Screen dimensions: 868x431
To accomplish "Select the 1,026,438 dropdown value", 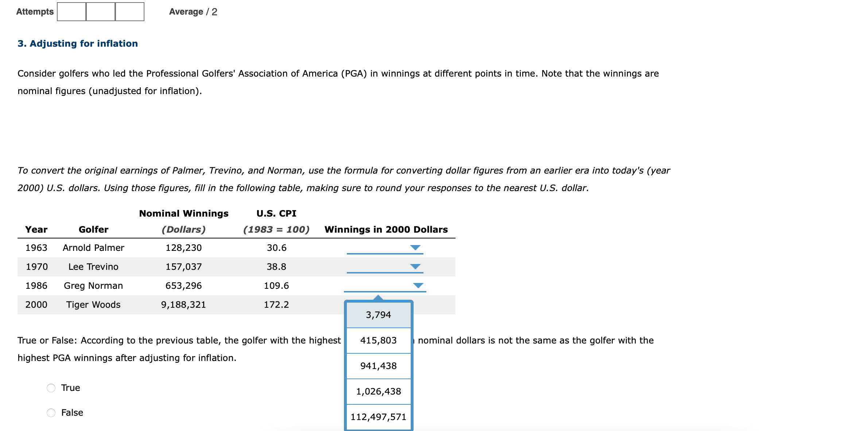I will [x=378, y=391].
